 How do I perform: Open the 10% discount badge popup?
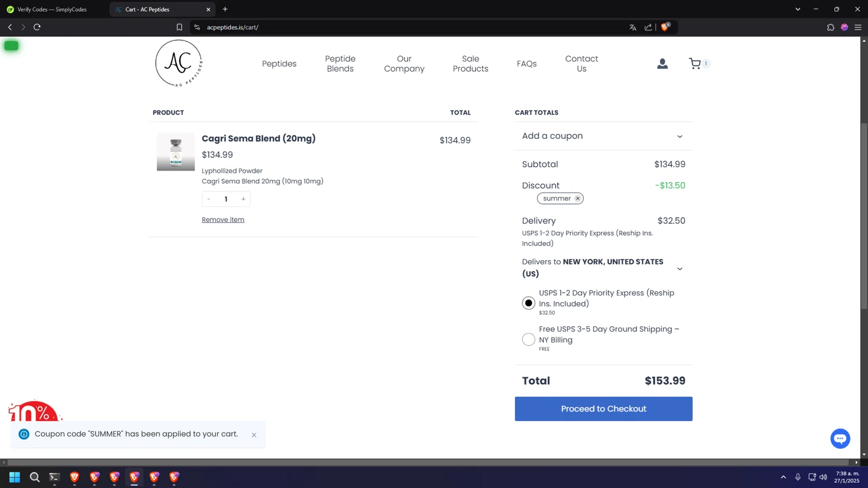(x=34, y=410)
